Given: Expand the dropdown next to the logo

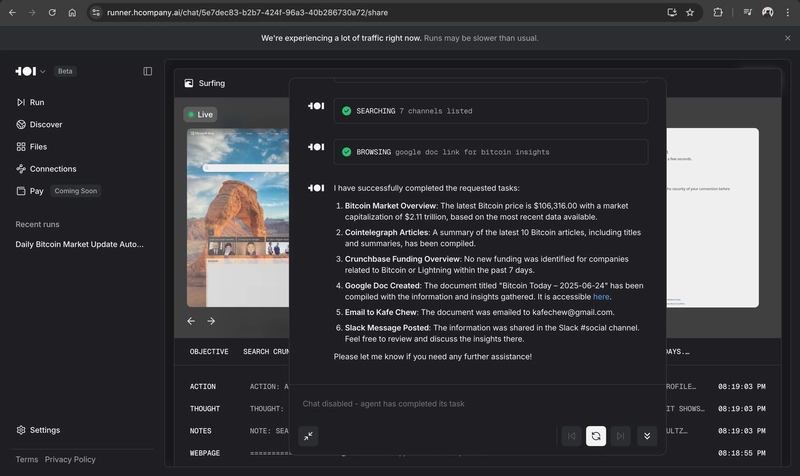Looking at the screenshot, I should tap(43, 71).
